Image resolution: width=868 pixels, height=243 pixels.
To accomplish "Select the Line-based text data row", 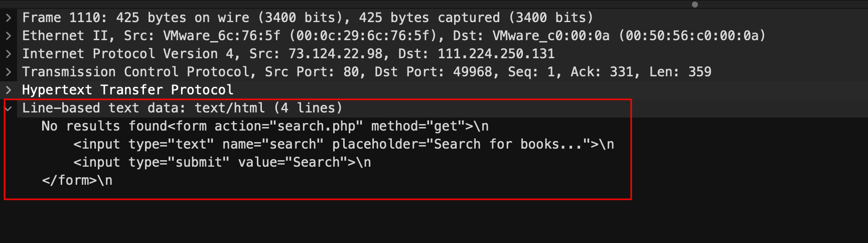I will click(182, 108).
